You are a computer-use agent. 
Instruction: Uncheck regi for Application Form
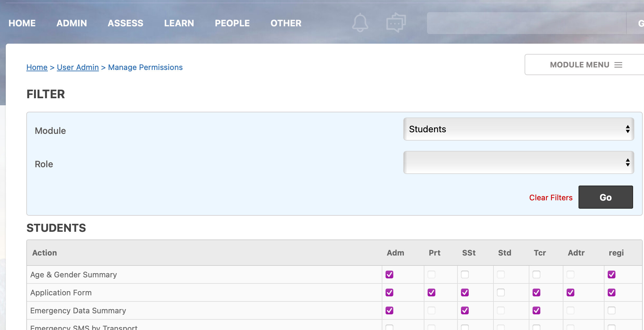(x=612, y=292)
